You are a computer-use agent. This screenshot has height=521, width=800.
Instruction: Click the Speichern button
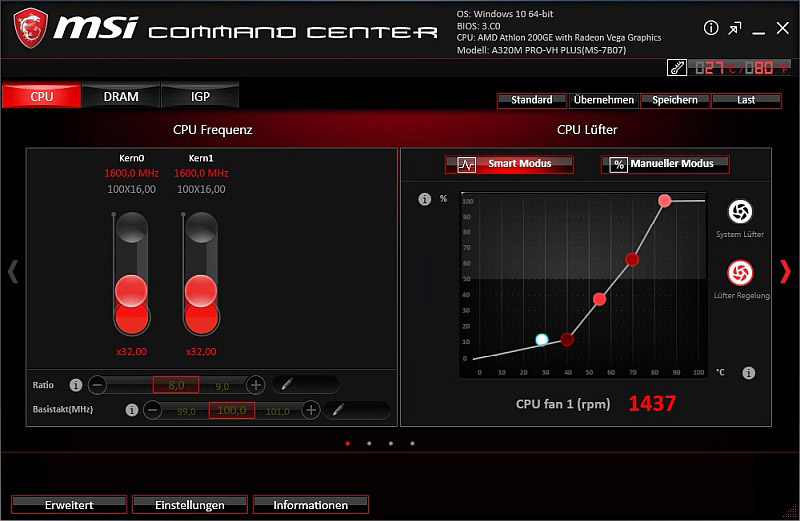(x=675, y=100)
